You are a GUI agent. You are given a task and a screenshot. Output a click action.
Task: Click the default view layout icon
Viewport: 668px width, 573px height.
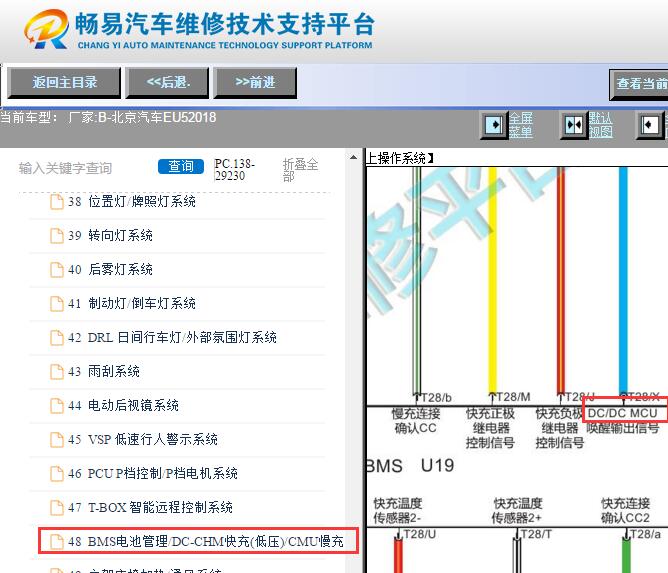(x=574, y=125)
